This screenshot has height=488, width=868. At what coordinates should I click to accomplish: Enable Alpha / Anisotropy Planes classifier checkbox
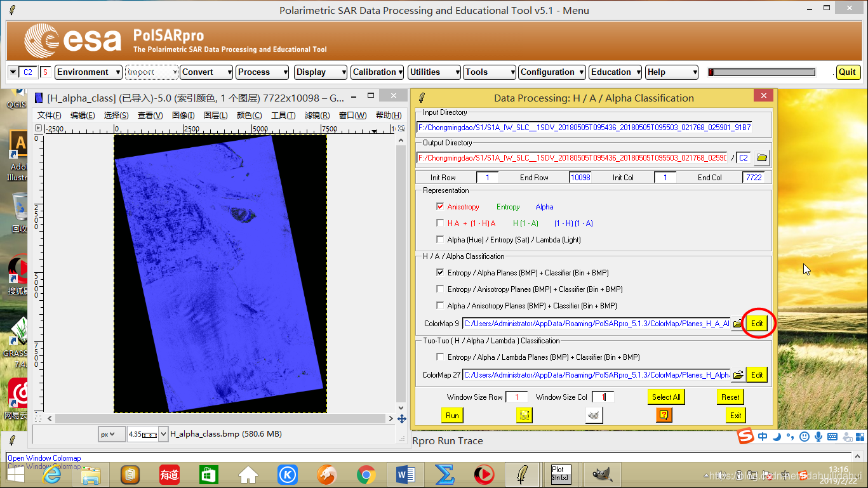(x=440, y=306)
